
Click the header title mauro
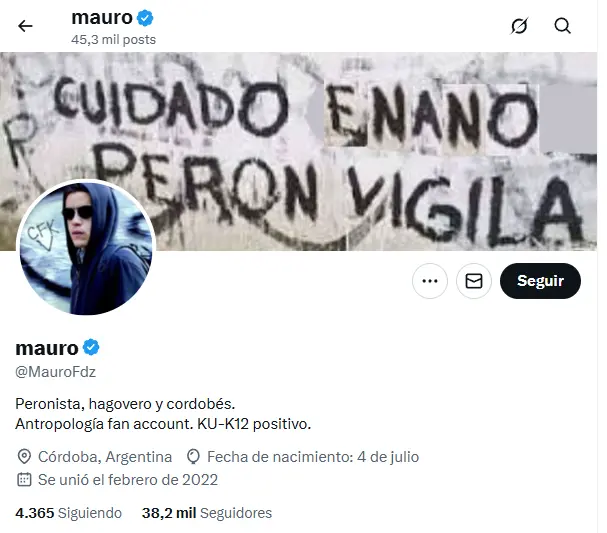click(x=102, y=17)
